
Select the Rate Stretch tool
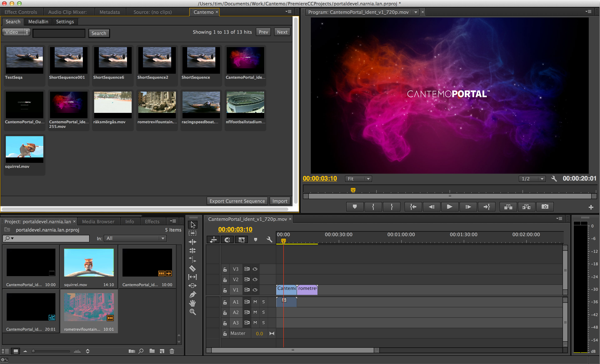[x=192, y=259]
